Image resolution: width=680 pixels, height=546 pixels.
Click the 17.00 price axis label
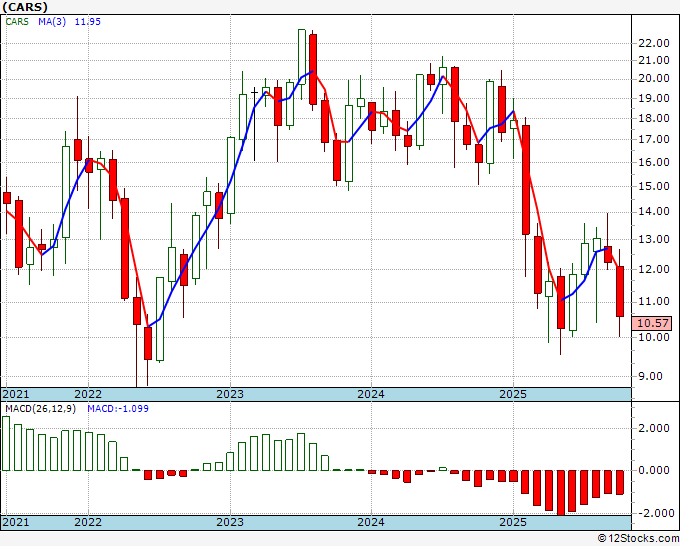click(x=654, y=139)
